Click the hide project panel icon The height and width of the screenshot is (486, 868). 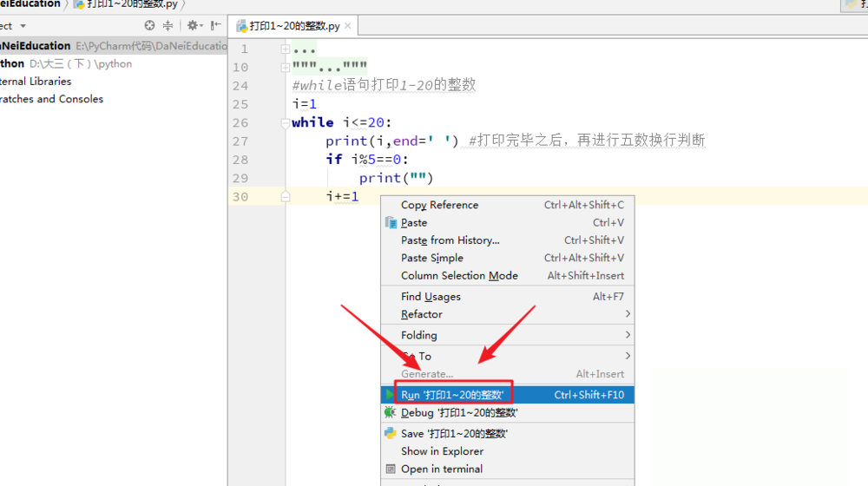216,25
